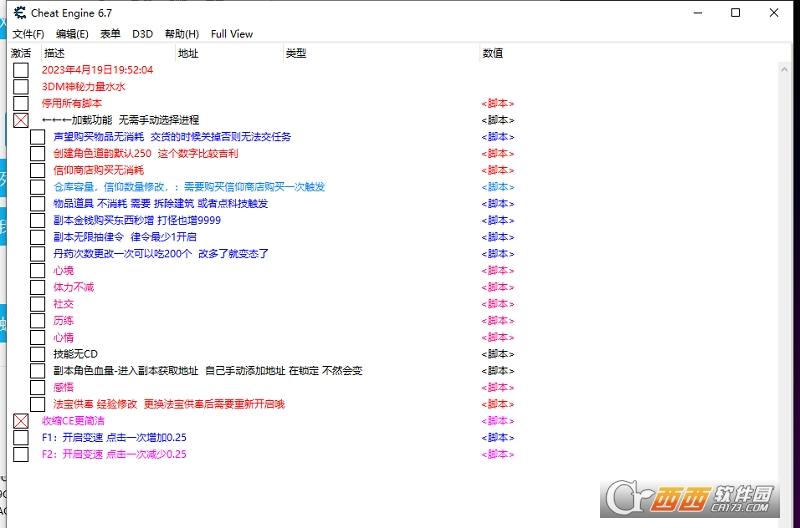
Task: Click the 数值 column header
Action: coord(493,53)
